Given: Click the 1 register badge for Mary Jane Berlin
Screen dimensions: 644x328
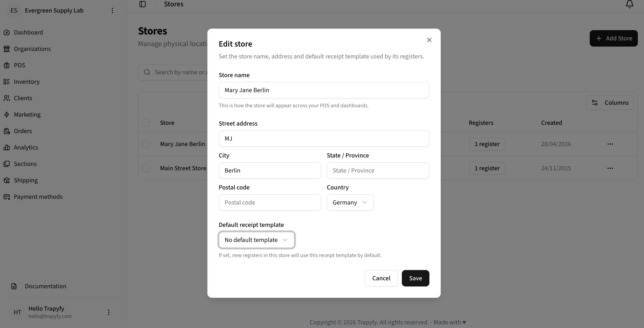Looking at the screenshot, I should [x=487, y=144].
